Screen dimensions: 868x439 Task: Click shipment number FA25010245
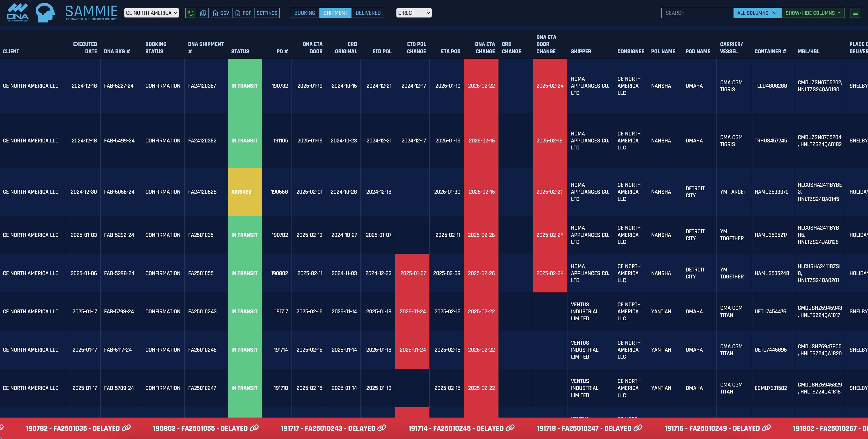tap(202, 350)
